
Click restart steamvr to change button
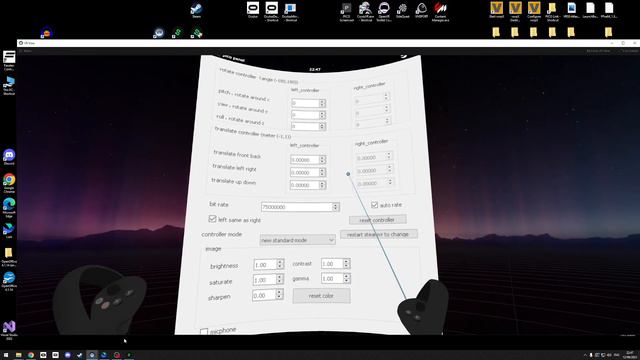click(x=379, y=234)
